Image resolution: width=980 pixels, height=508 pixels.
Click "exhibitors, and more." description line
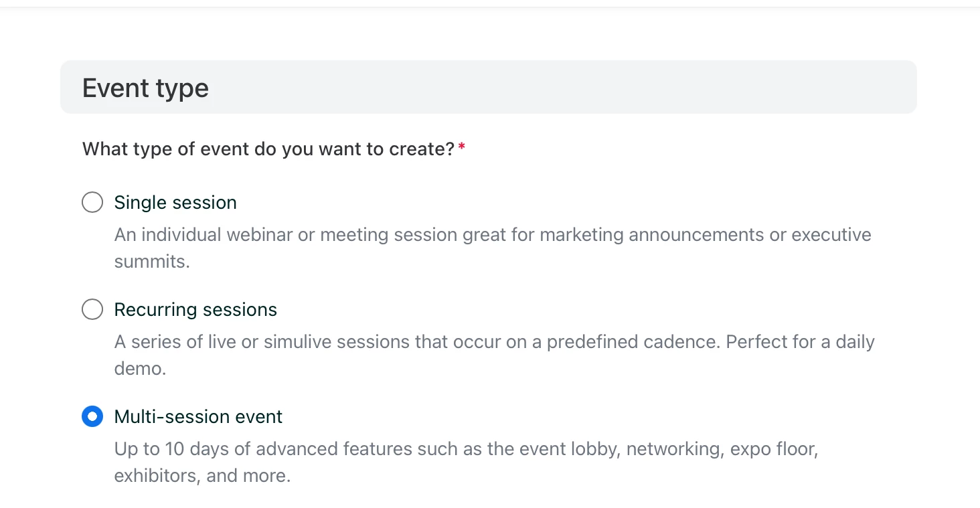[202, 476]
